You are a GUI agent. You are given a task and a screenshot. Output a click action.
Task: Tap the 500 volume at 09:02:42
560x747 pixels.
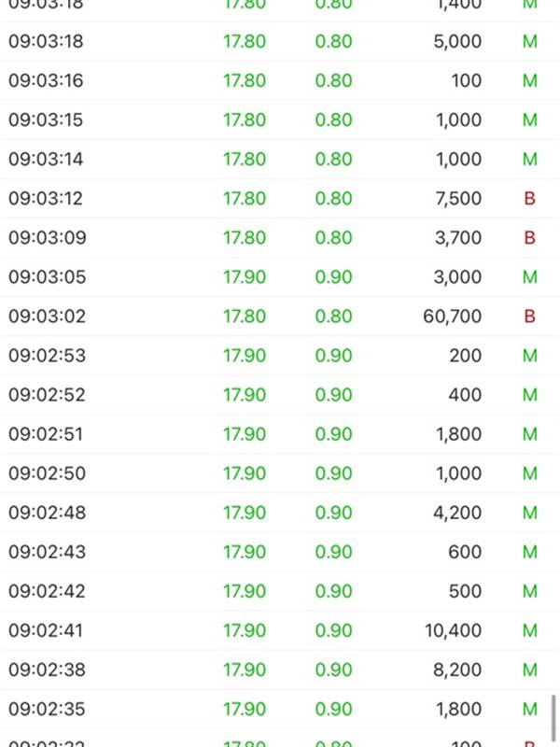click(x=465, y=591)
